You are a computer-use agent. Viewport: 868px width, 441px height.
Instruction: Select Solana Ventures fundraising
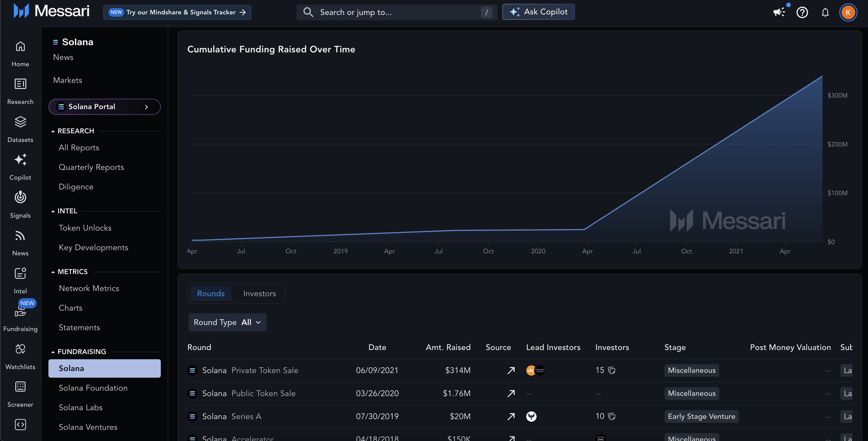click(x=88, y=427)
